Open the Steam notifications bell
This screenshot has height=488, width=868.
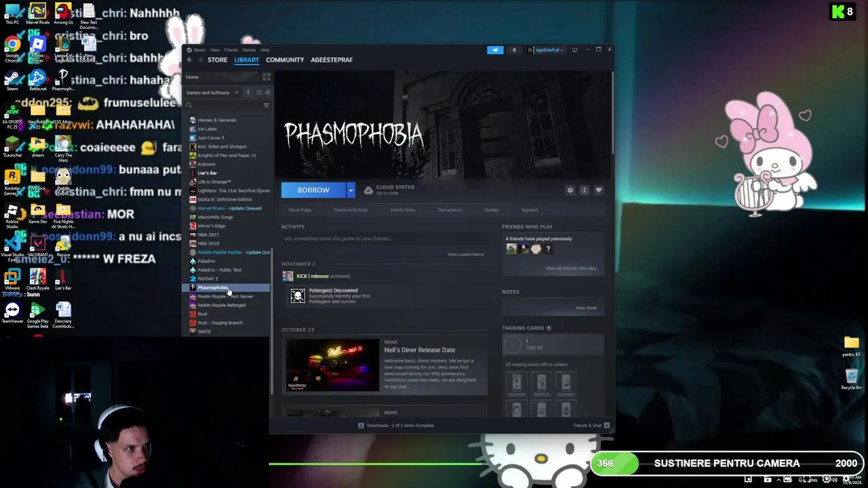514,49
